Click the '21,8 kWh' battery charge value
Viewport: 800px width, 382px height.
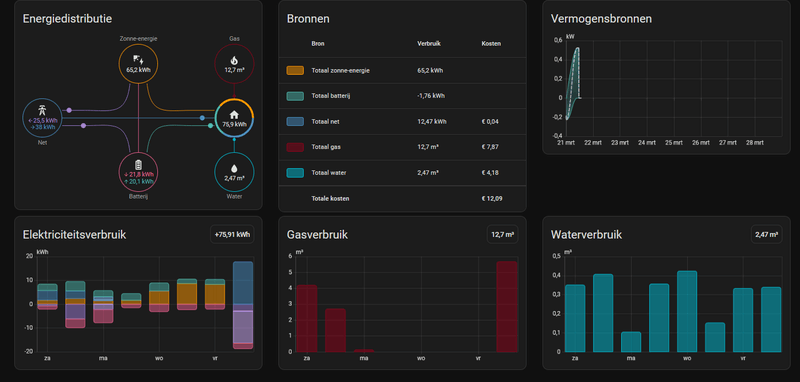click(x=138, y=174)
